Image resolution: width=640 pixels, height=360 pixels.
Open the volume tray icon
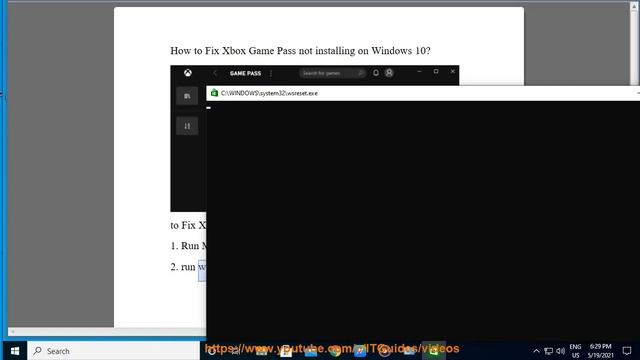click(x=560, y=351)
